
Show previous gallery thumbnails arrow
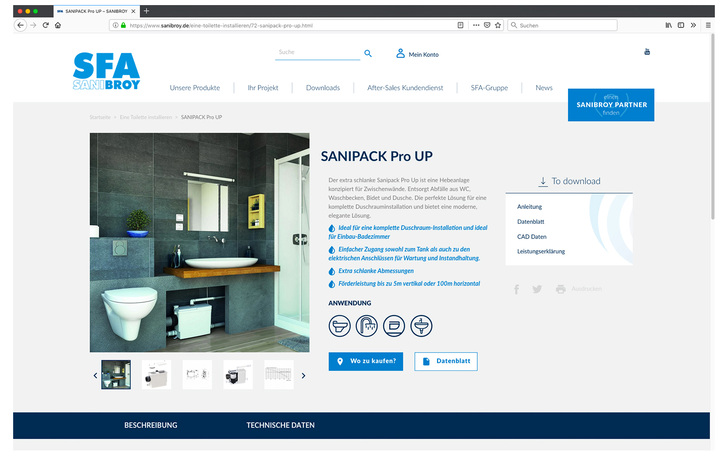click(x=96, y=376)
